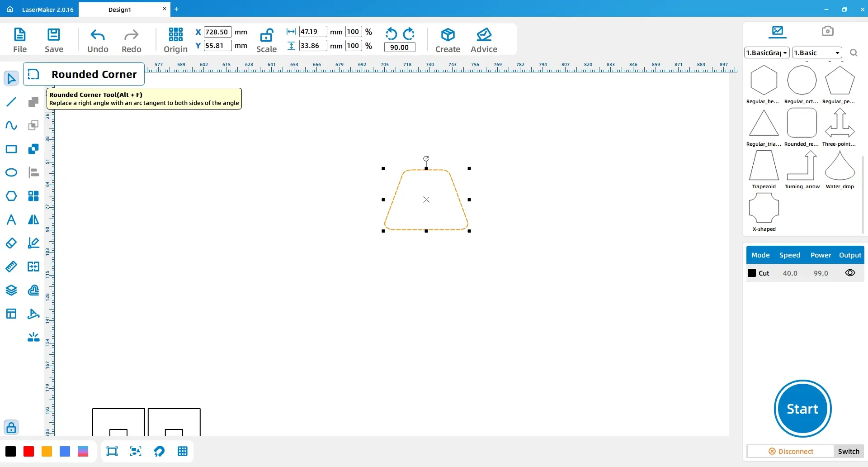Click the Save button
The height and width of the screenshot is (467, 868).
pos(54,40)
